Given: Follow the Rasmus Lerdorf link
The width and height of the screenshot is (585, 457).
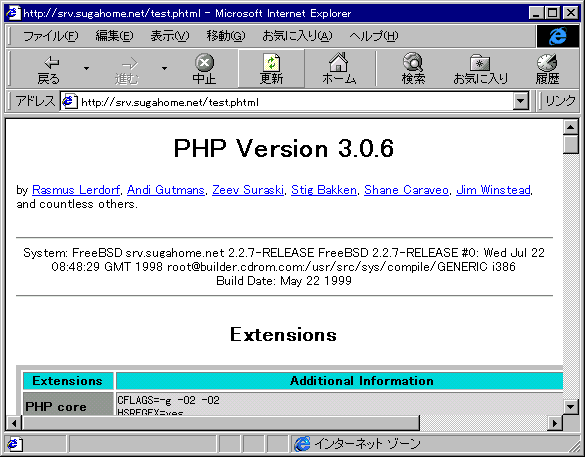Looking at the screenshot, I should click(76, 190).
